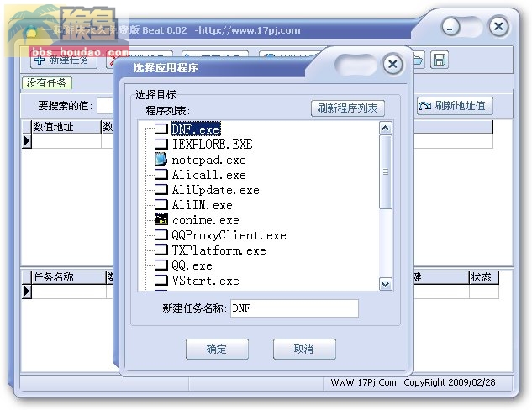
Task: Click the program list scrollbar thumb
Action: [x=386, y=172]
